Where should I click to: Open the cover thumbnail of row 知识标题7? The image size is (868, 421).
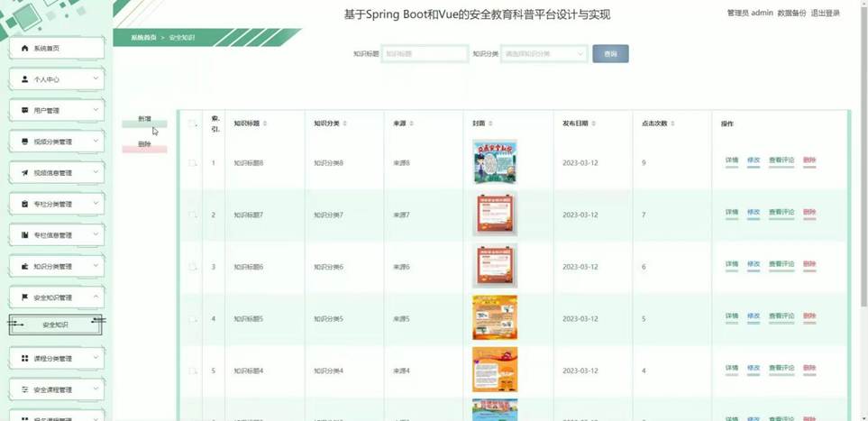point(495,214)
